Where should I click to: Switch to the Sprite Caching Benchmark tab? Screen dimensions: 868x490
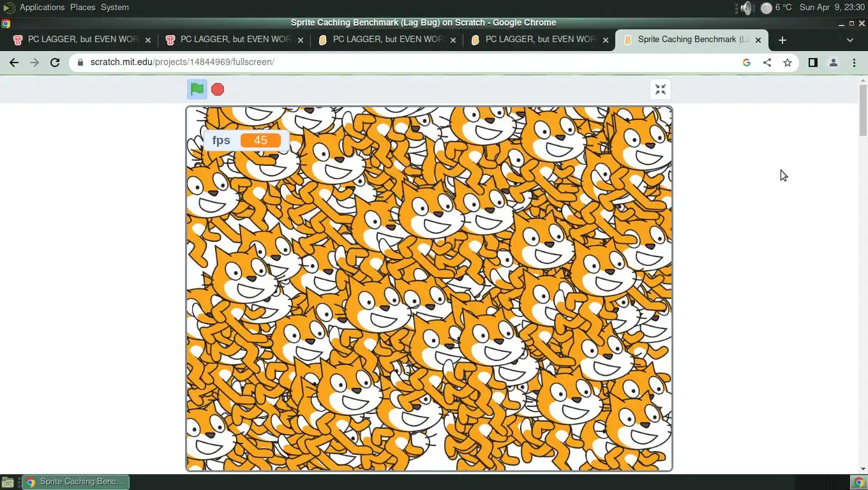tap(692, 40)
